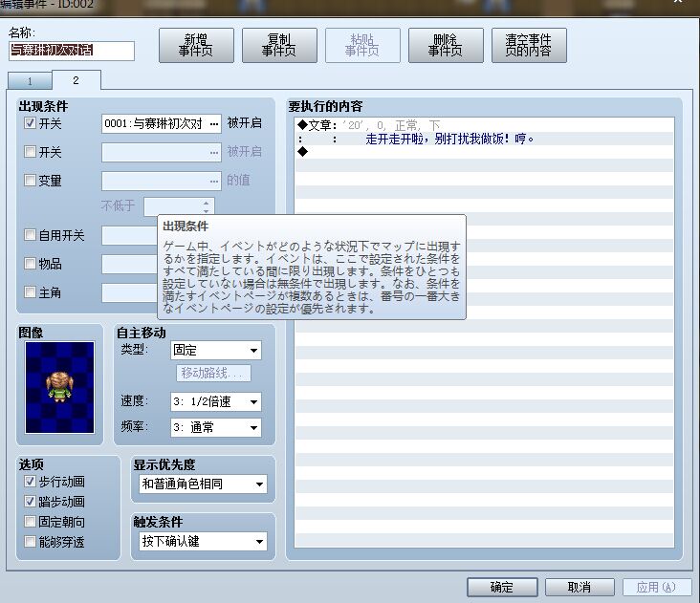This screenshot has height=603, width=700.
Task: Open the 频率 frequency dropdown
Action: (x=216, y=428)
